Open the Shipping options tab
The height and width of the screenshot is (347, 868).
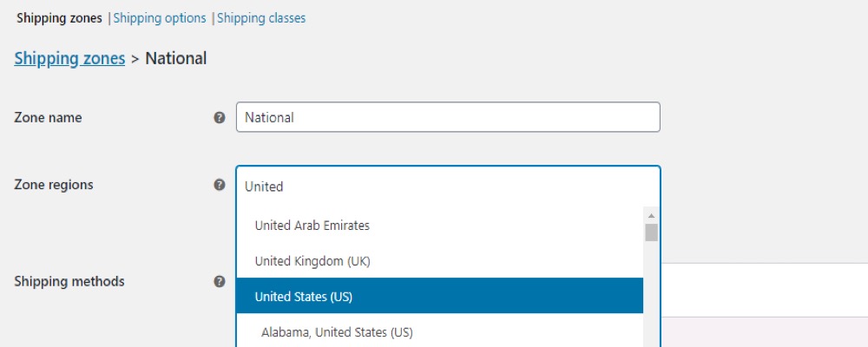click(160, 18)
